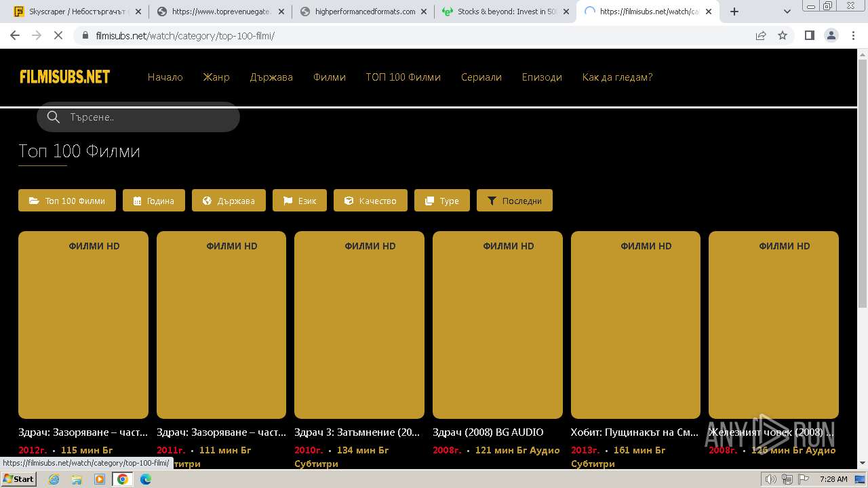Expand the Година filter
Image resolution: width=868 pixels, height=488 pixels.
154,201
